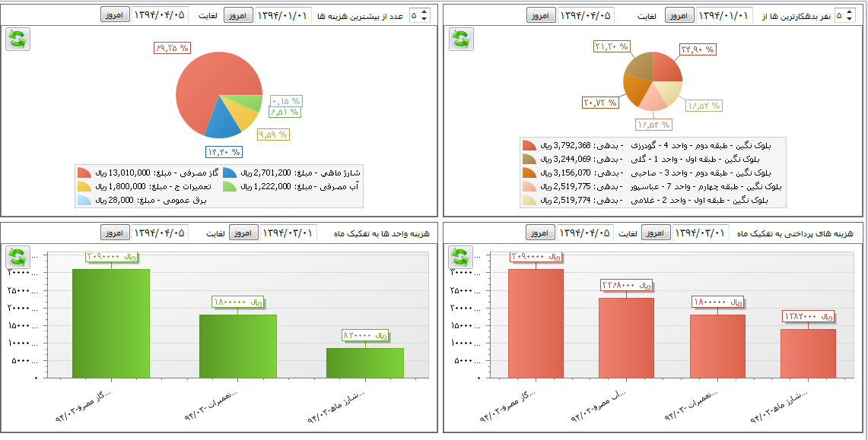Refresh the unit expenses by month chart

17,258
